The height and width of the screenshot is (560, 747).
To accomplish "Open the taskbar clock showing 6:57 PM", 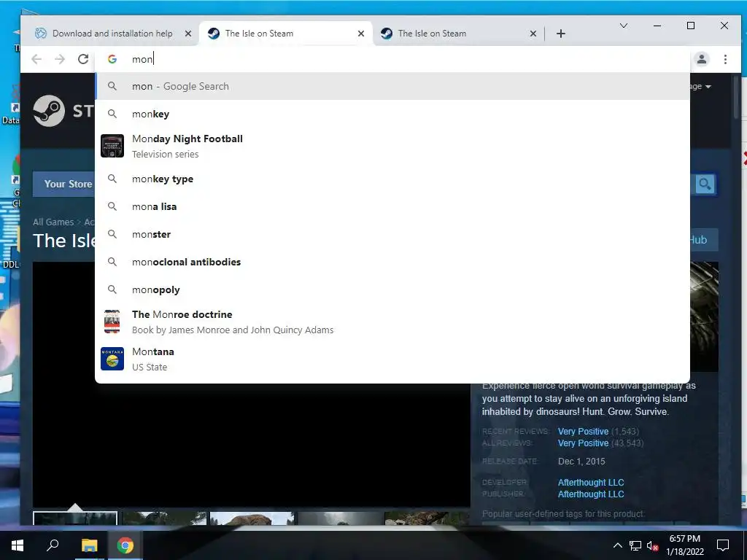I will coord(684,545).
